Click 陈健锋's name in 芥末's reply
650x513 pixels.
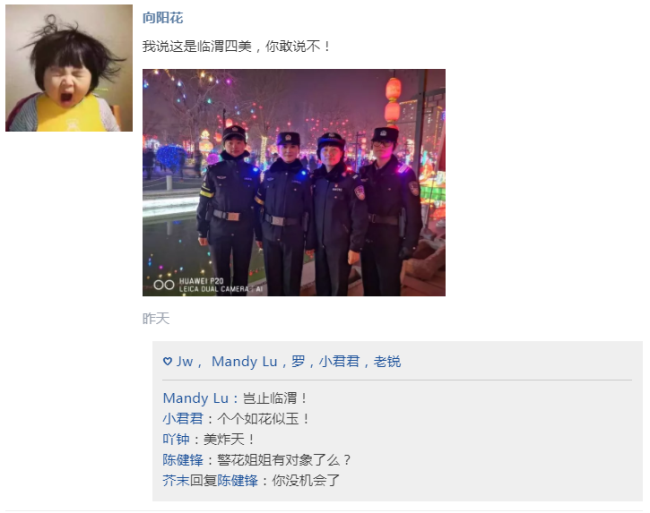[x=238, y=481]
